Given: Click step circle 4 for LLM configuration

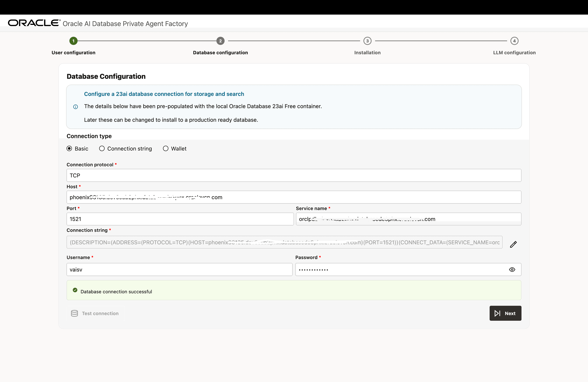Looking at the screenshot, I should 514,41.
